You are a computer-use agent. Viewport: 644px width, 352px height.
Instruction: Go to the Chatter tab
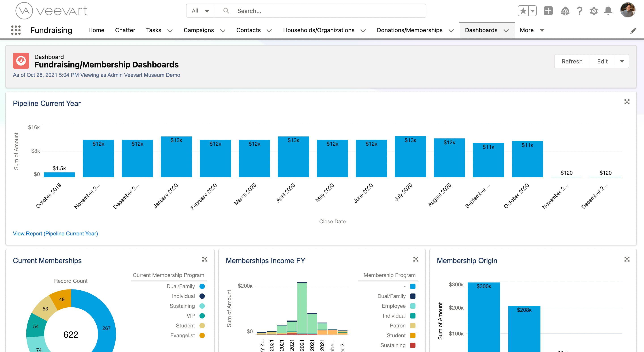[x=125, y=30]
